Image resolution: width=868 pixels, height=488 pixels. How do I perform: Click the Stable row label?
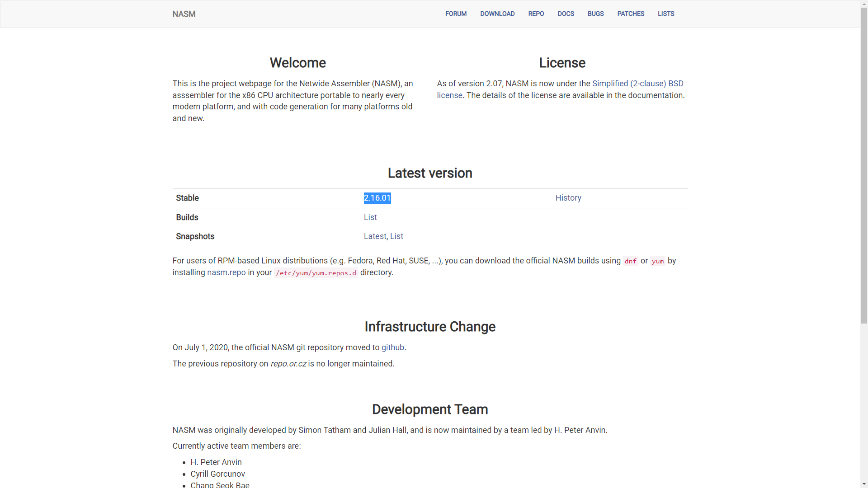tap(187, 198)
